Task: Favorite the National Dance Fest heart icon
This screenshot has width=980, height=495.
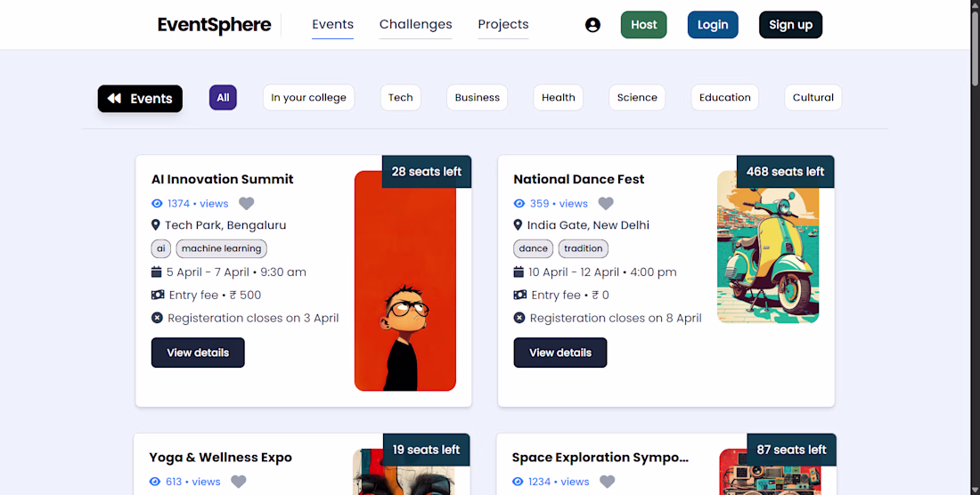Action: click(x=606, y=204)
